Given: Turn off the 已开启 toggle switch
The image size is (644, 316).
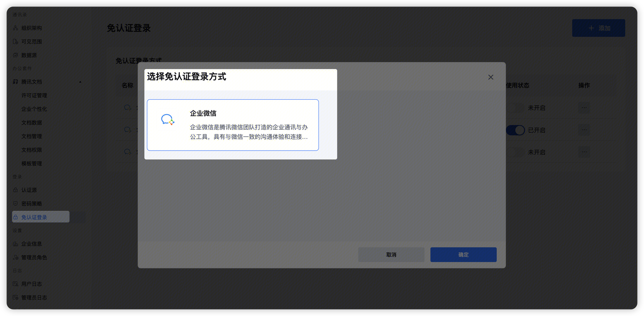Looking at the screenshot, I should click(x=515, y=130).
